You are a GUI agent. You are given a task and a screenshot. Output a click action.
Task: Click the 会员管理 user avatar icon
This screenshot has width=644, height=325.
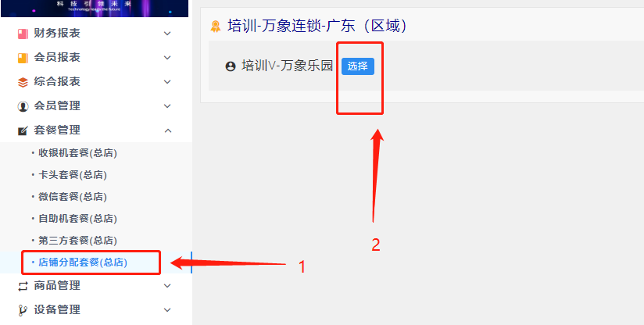23,106
